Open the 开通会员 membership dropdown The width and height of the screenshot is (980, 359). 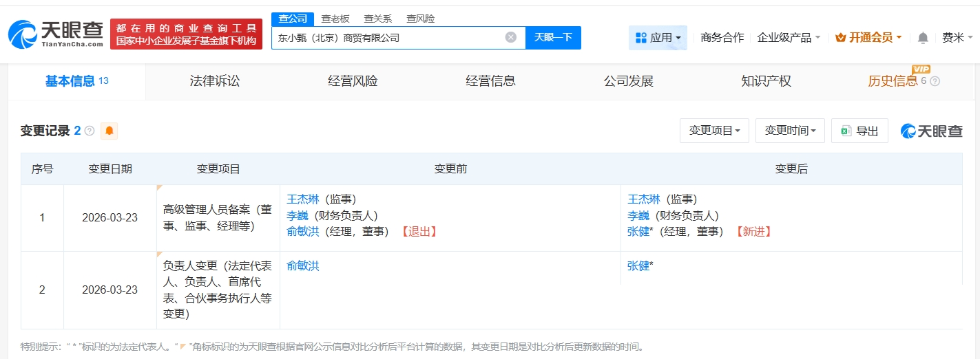coord(868,38)
